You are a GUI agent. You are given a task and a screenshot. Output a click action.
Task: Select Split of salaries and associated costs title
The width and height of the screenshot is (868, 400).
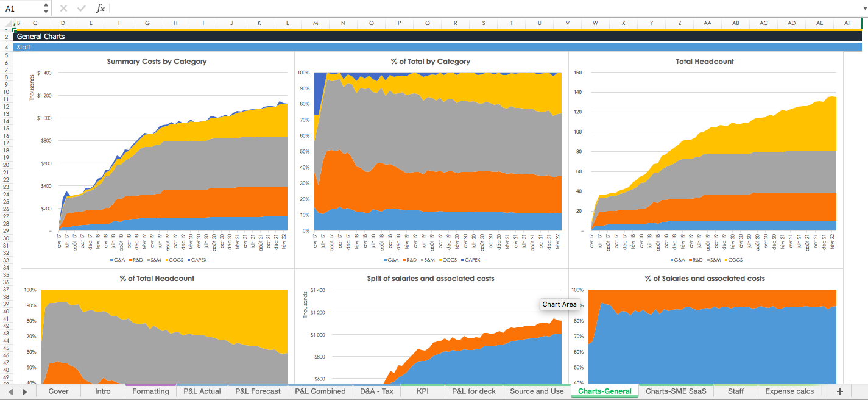pos(431,279)
